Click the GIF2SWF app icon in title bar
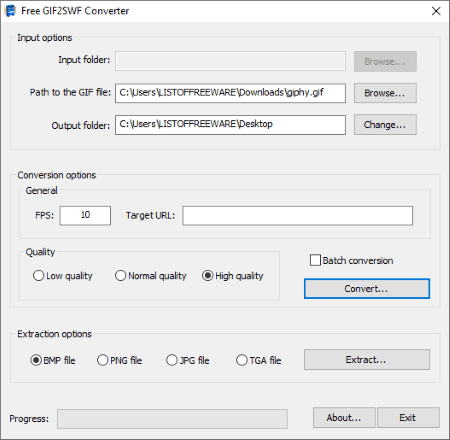The height and width of the screenshot is (440, 450). (x=10, y=11)
